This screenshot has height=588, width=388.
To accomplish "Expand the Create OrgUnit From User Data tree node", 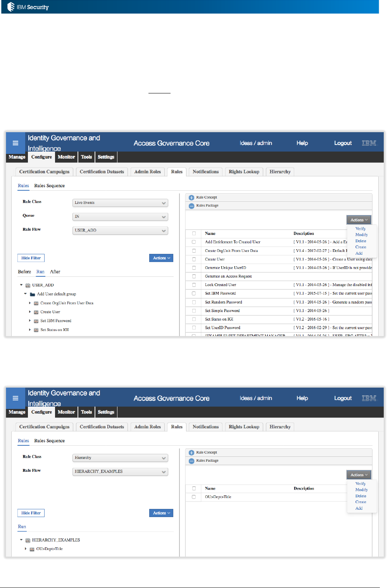I will tap(30, 303).
